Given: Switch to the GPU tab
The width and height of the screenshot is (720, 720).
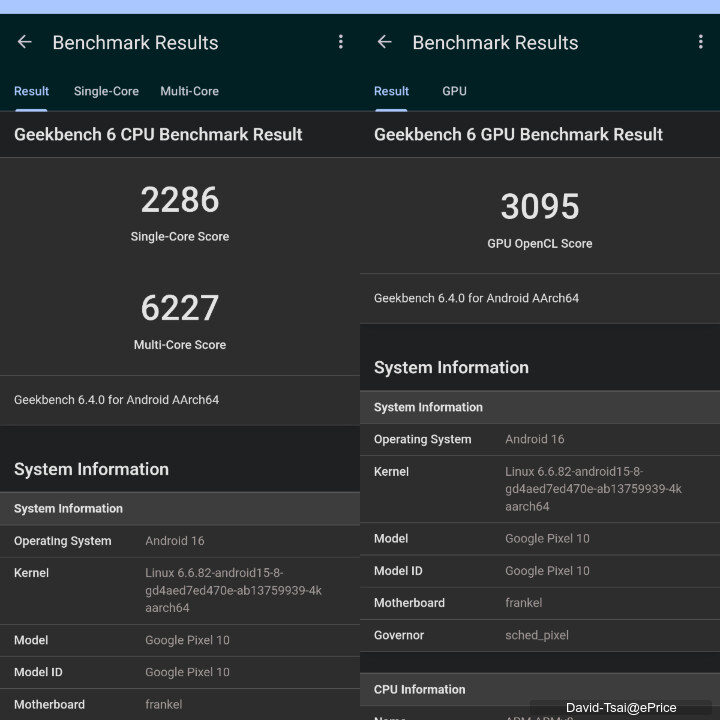Looking at the screenshot, I should [454, 91].
